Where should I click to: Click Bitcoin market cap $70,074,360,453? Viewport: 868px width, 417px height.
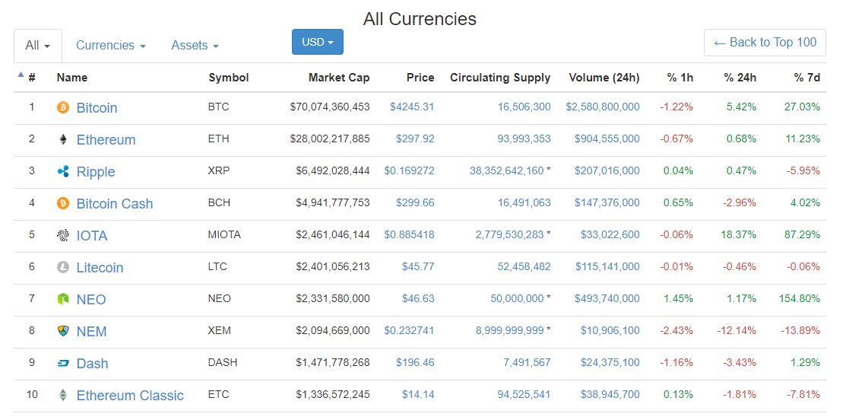[x=330, y=107]
